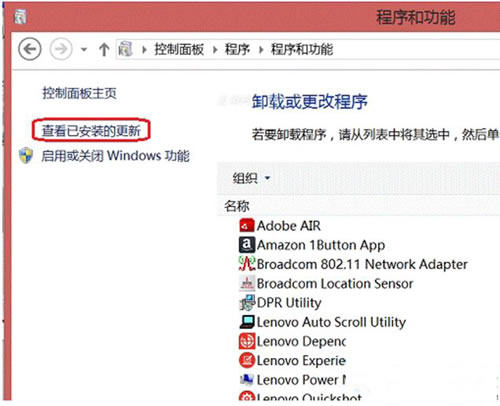Click 程序和功能 in the breadcrumb path

302,49
